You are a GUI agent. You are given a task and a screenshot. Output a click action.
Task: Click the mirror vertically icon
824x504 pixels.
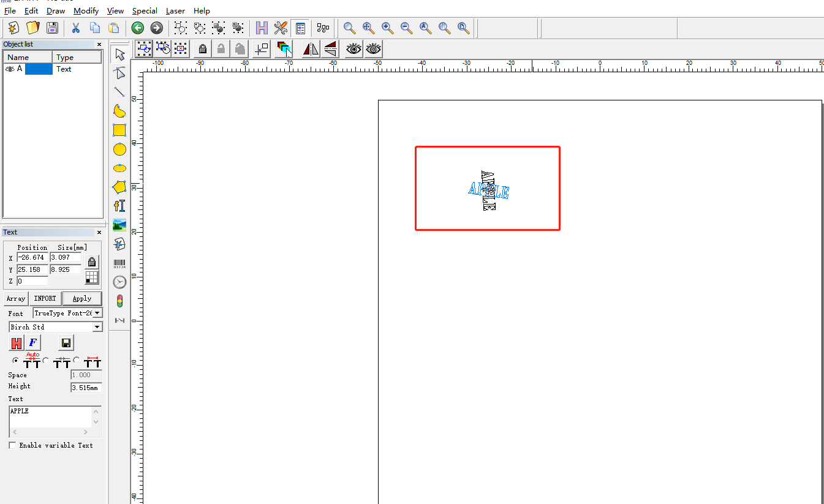tap(330, 48)
